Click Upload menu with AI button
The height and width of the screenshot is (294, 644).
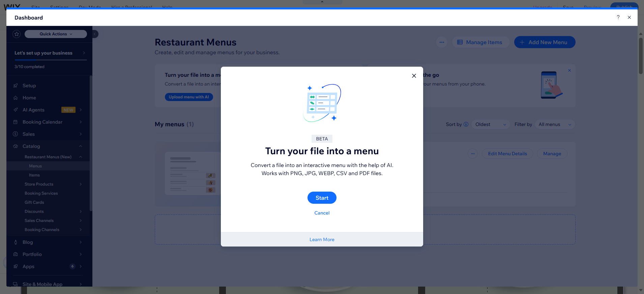click(189, 97)
